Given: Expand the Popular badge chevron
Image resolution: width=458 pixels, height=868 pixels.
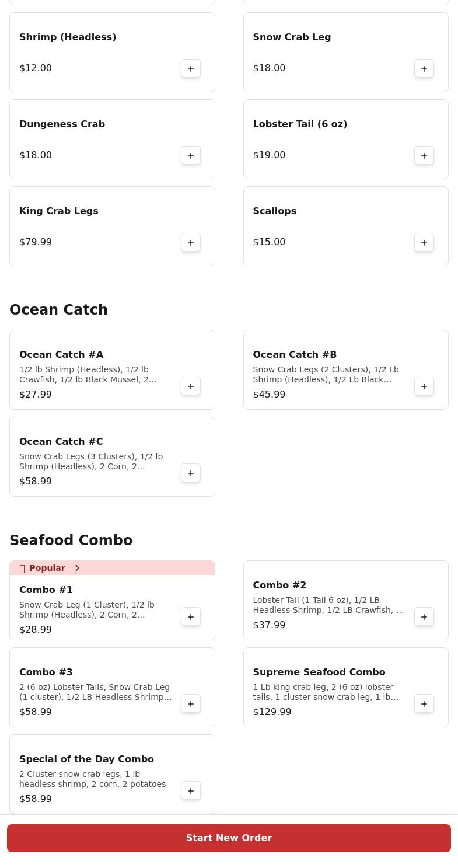Looking at the screenshot, I should 77,568.
